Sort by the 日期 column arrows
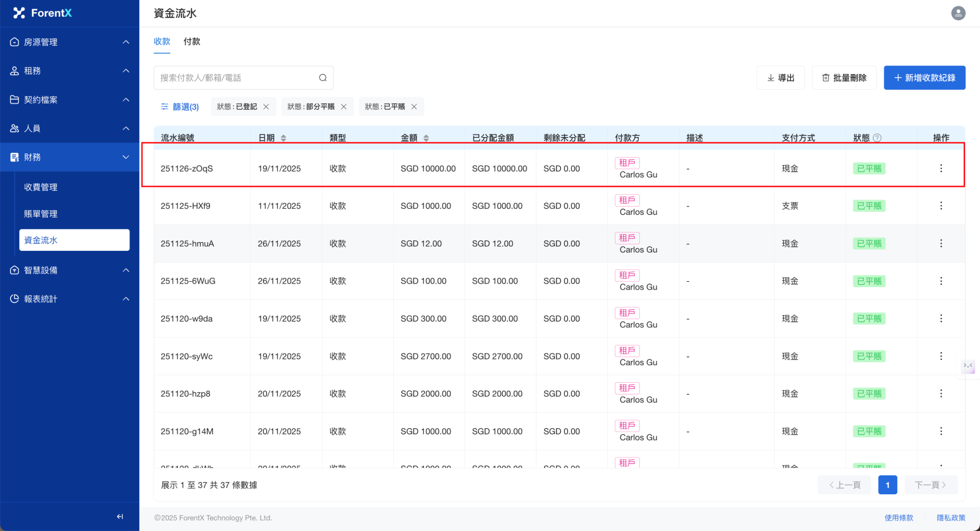This screenshot has width=980, height=531. pos(283,138)
